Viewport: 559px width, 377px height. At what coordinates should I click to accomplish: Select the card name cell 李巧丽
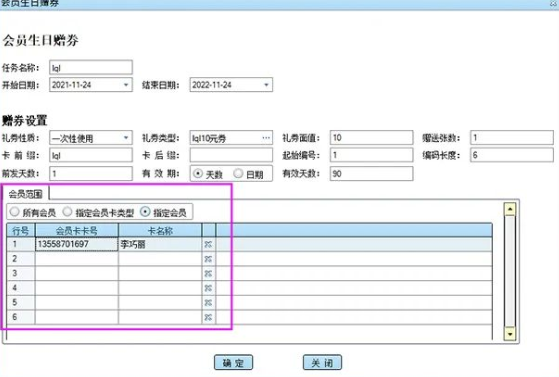pyautogui.click(x=160, y=244)
